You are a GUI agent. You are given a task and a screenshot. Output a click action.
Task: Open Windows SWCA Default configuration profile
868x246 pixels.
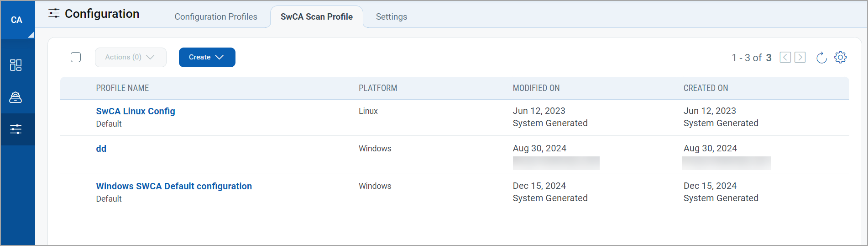click(x=174, y=186)
